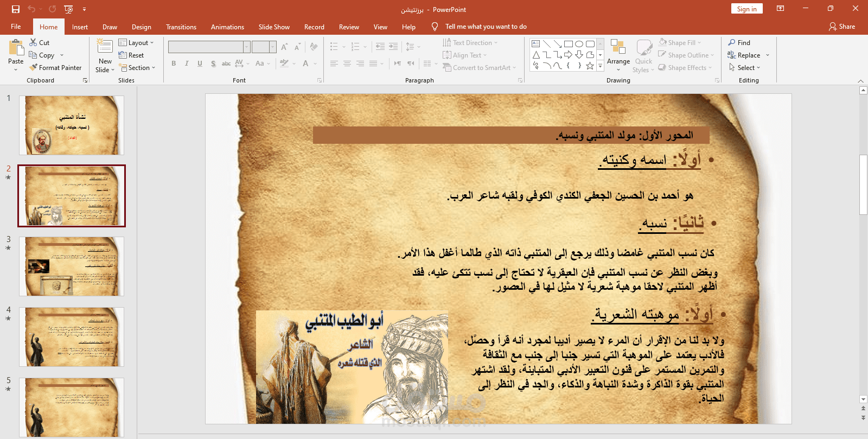Expand the Section dropdown
The height and width of the screenshot is (439, 868).
(x=137, y=67)
